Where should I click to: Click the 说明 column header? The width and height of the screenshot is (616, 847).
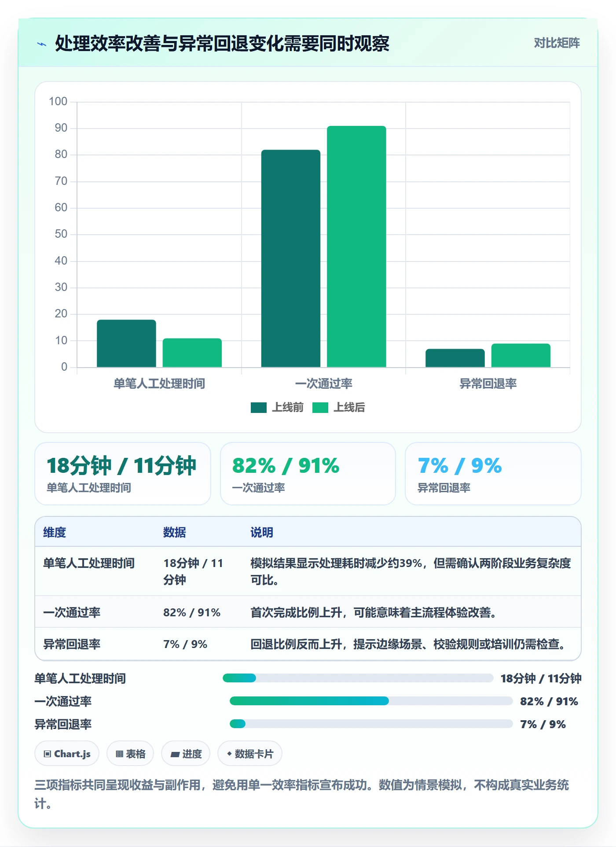(x=262, y=532)
